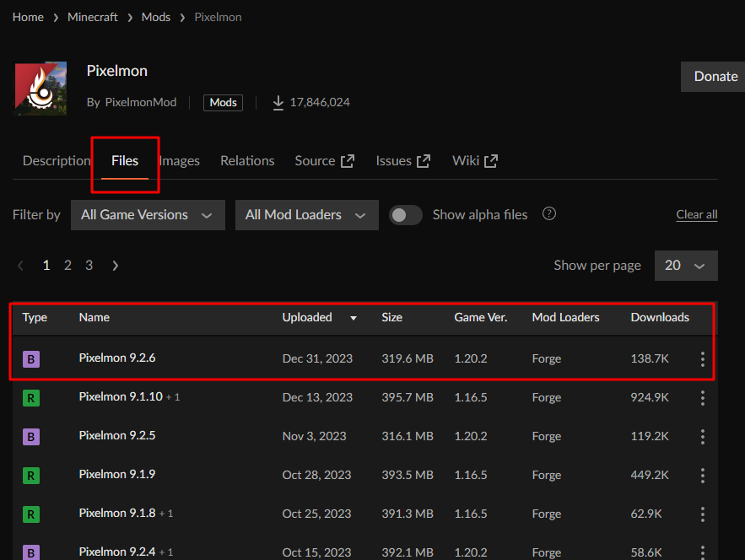Screen dimensions: 745x560
Task: Go to page 2 of files
Action: pyautogui.click(x=68, y=266)
